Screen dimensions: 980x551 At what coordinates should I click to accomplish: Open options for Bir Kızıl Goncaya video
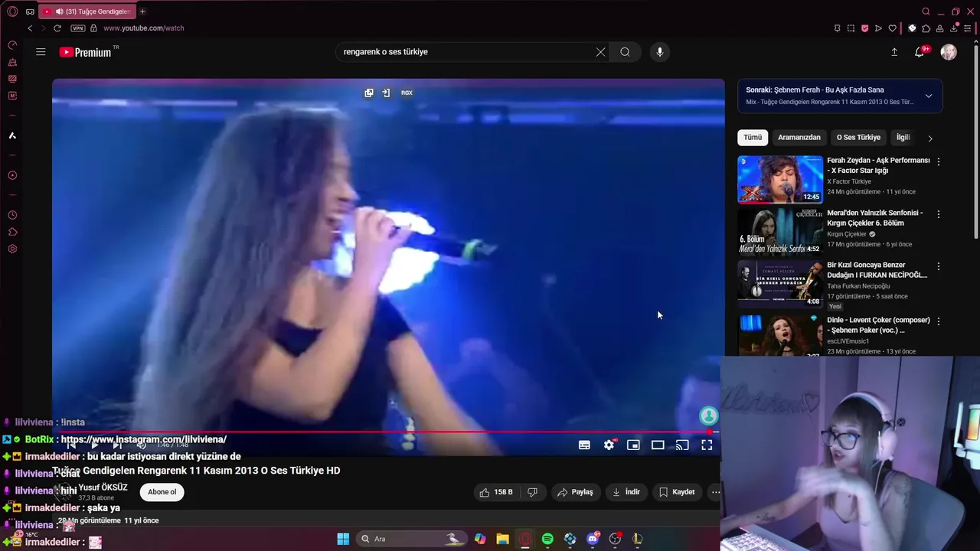point(939,266)
